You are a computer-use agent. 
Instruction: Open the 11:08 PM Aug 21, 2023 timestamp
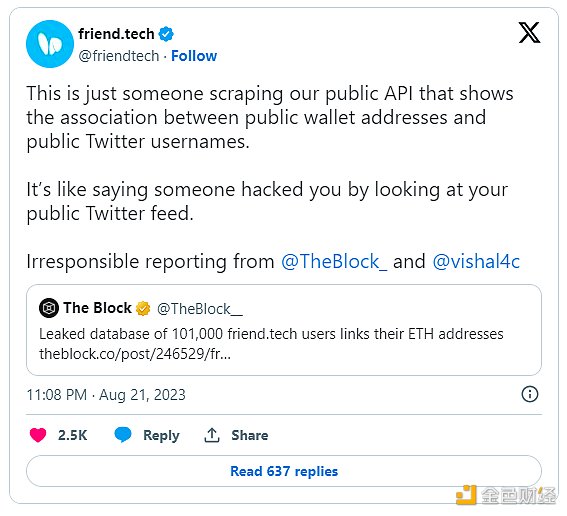pos(106,395)
